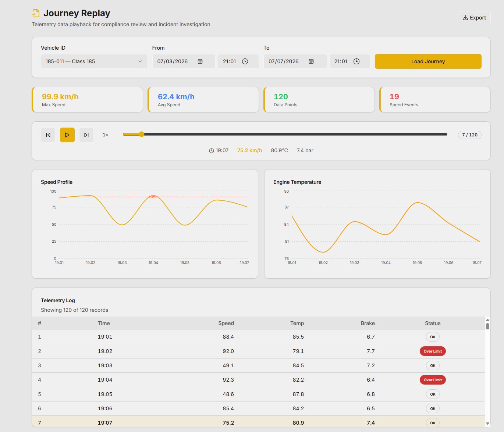Click the red Limit label on speed chart
The height and width of the screenshot is (432, 504).
coord(153,197)
